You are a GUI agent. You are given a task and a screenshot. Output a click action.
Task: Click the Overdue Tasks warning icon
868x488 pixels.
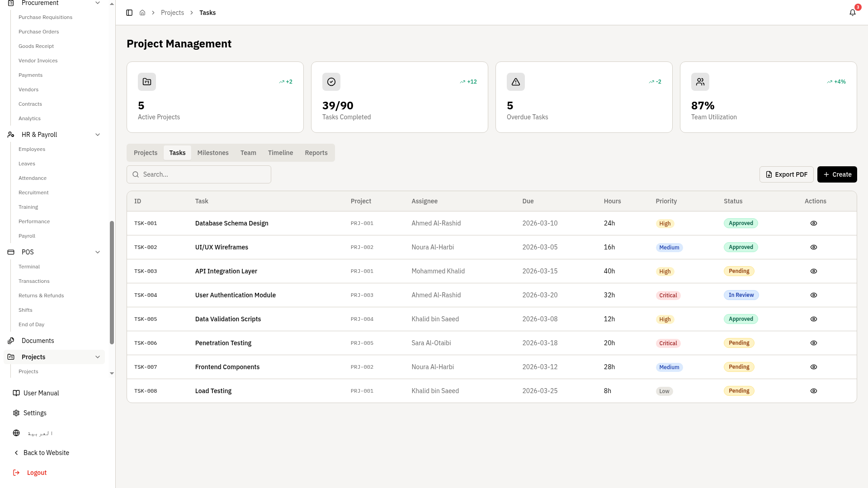pos(516,82)
